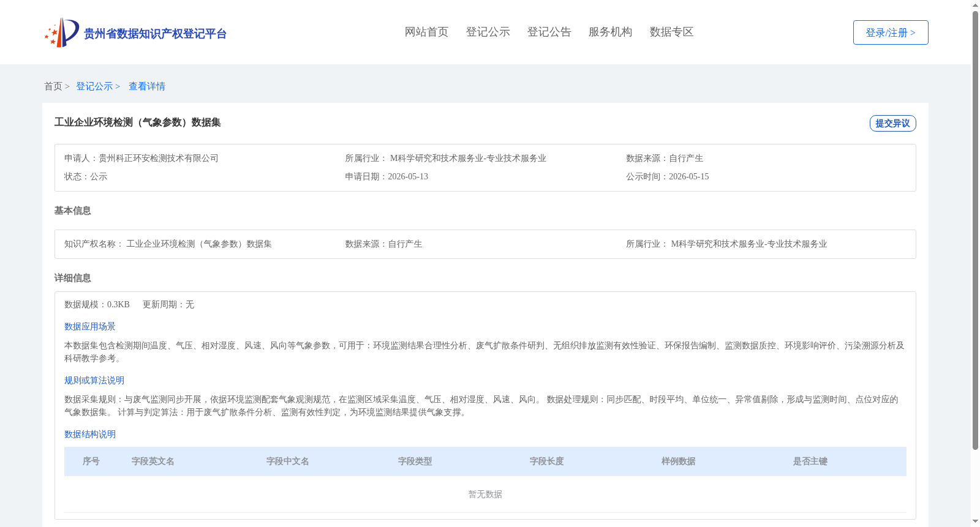Click the 字段英文名 column header
The width and height of the screenshot is (980, 527).
click(153, 462)
